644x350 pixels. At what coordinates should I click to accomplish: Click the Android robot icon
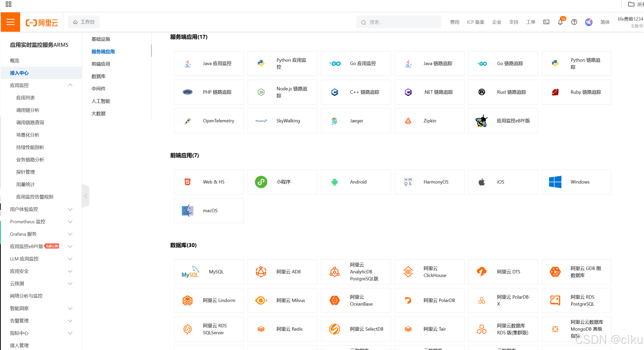pos(335,182)
